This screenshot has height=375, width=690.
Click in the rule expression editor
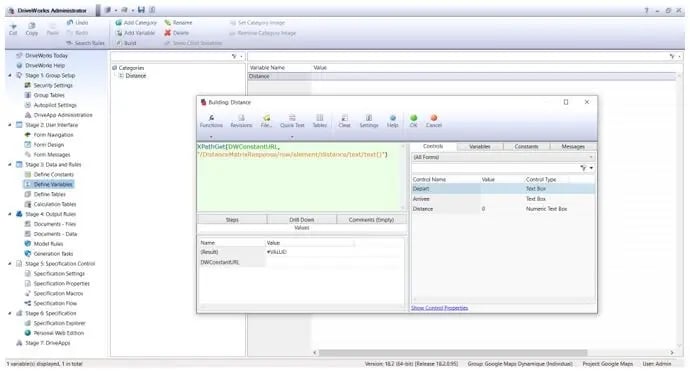coord(299,176)
